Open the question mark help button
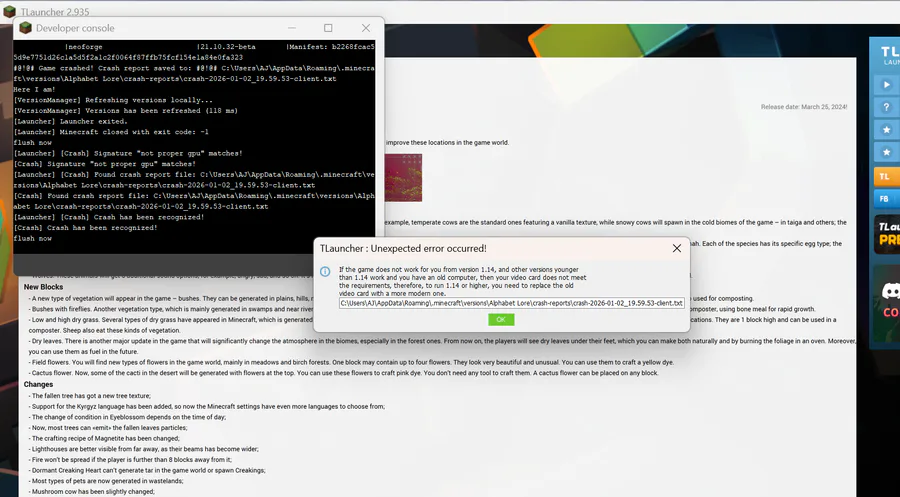The image size is (900, 497). coord(886,107)
